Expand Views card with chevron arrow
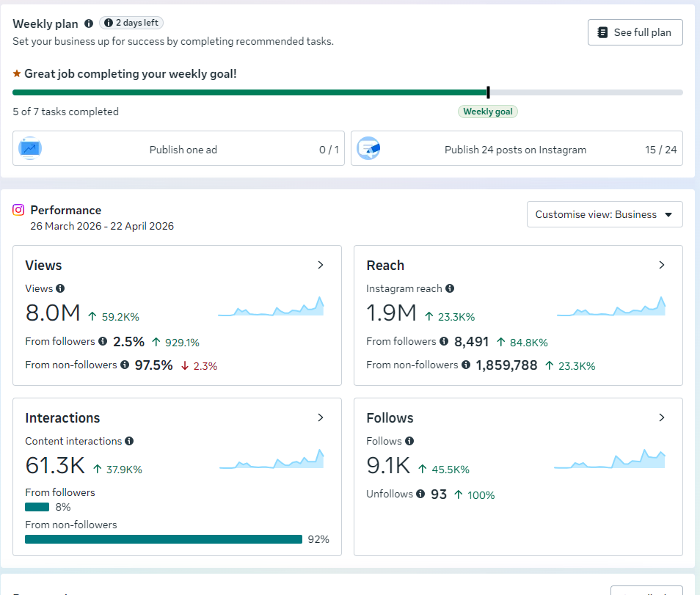The height and width of the screenshot is (595, 700). click(x=321, y=265)
